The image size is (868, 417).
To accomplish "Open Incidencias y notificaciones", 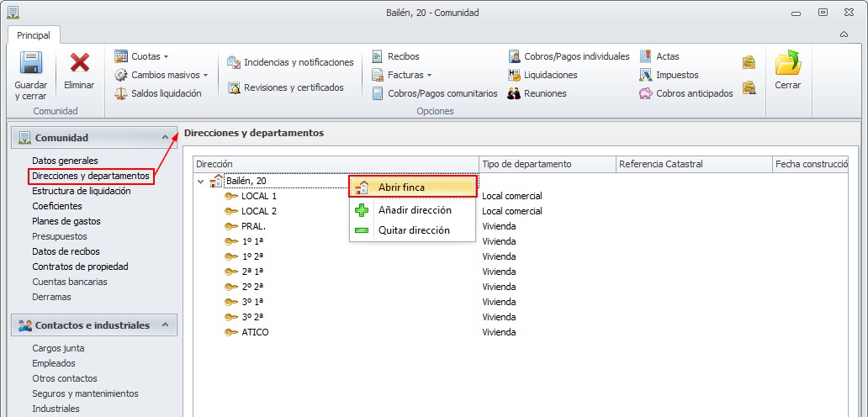I will [298, 62].
